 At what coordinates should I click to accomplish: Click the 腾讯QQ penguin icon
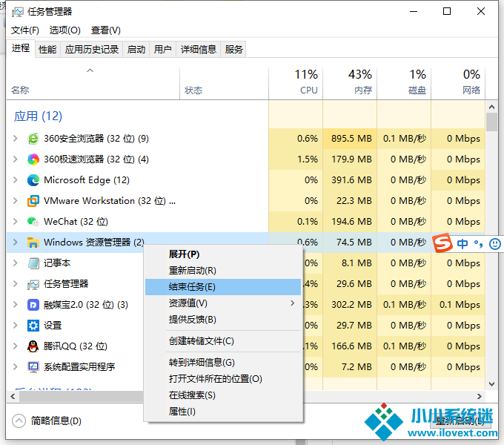(33, 346)
